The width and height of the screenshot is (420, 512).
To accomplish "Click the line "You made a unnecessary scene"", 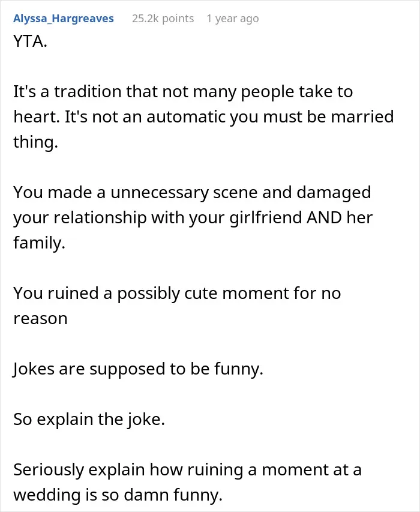I will [192, 192].
